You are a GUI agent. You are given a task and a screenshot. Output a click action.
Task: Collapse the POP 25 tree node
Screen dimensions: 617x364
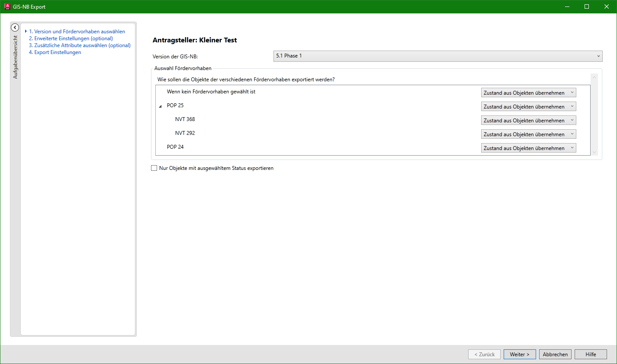[x=161, y=106]
